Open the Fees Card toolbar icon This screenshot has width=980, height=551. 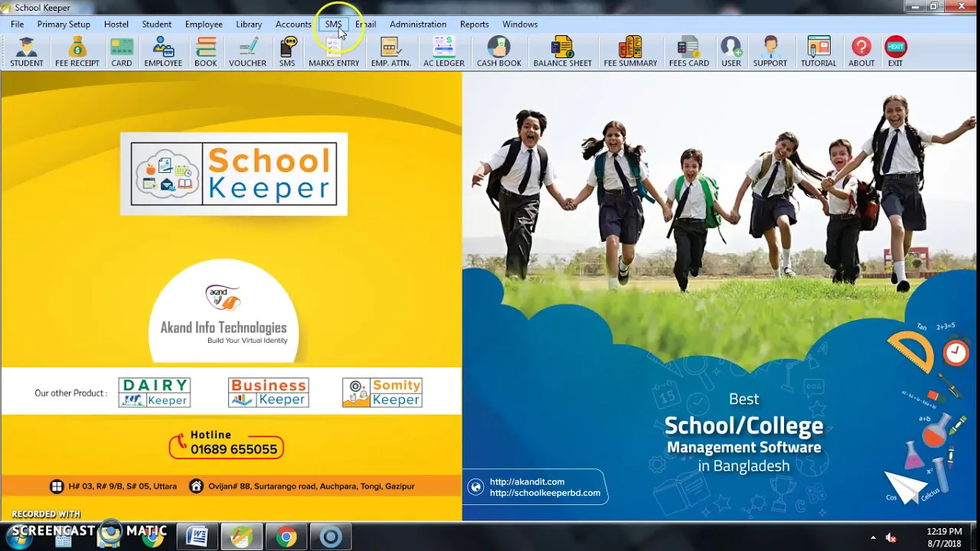pos(689,52)
